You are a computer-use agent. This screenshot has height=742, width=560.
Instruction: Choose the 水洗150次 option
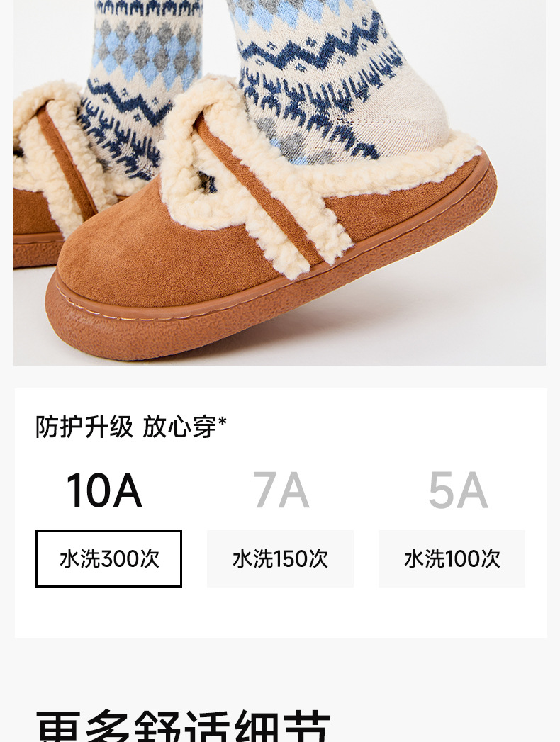pos(280,558)
